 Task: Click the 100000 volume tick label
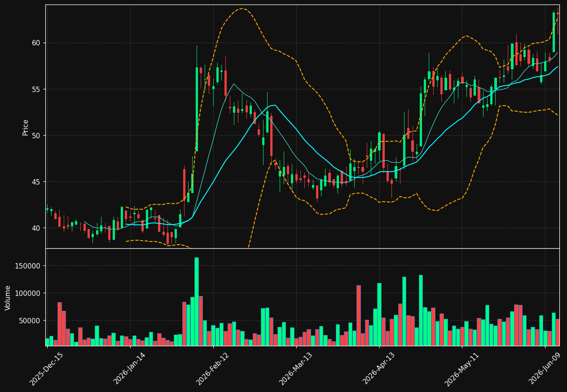click(28, 293)
